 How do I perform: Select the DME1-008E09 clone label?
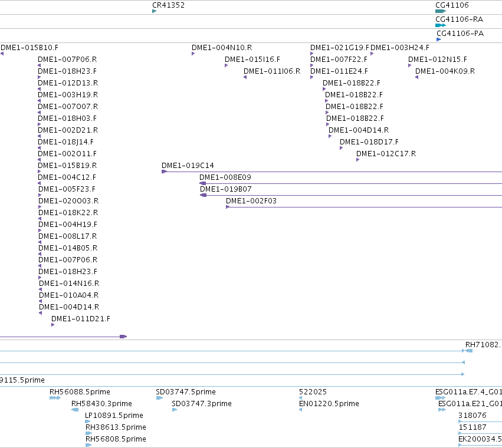(x=225, y=177)
